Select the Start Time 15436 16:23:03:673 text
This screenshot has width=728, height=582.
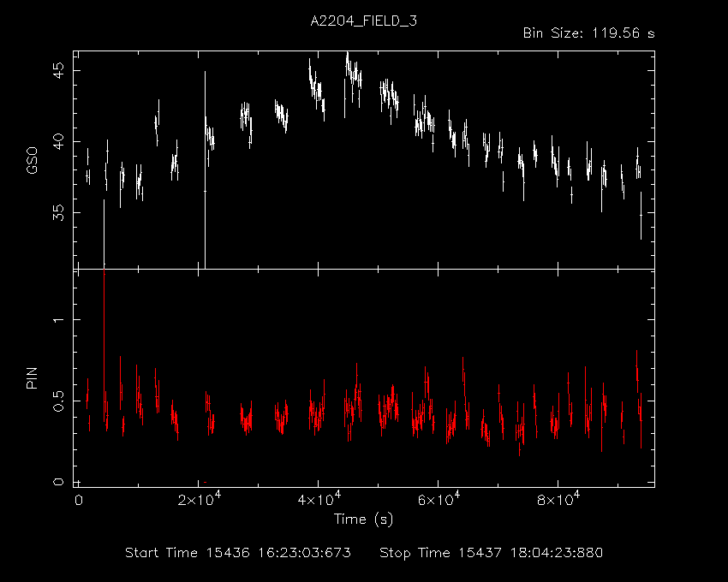click(238, 553)
